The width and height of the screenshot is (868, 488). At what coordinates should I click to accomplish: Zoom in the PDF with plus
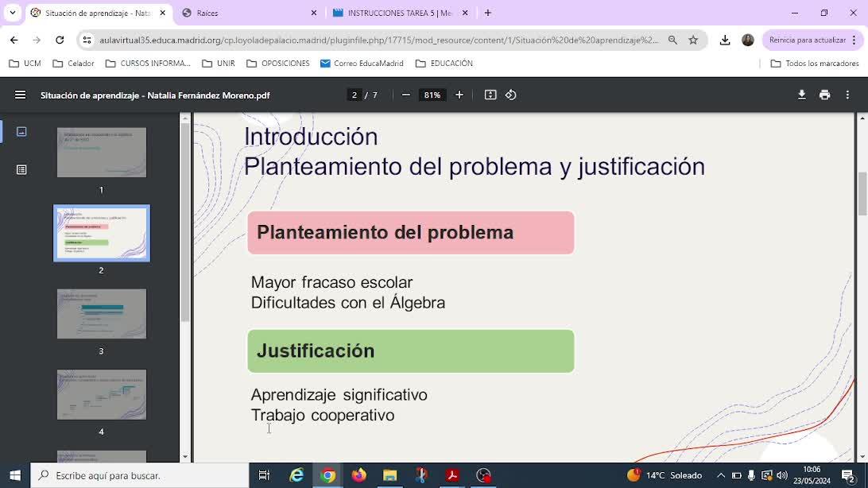point(459,95)
